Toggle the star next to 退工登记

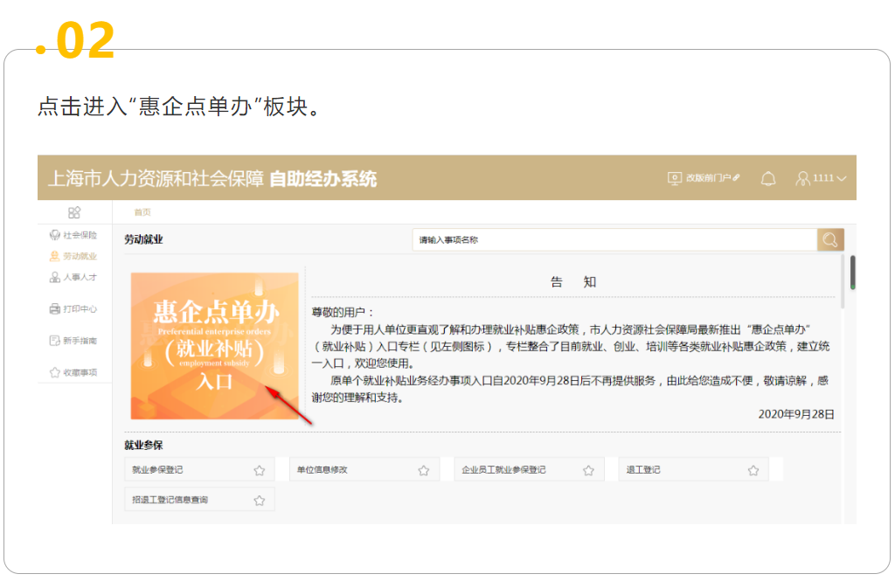753,470
